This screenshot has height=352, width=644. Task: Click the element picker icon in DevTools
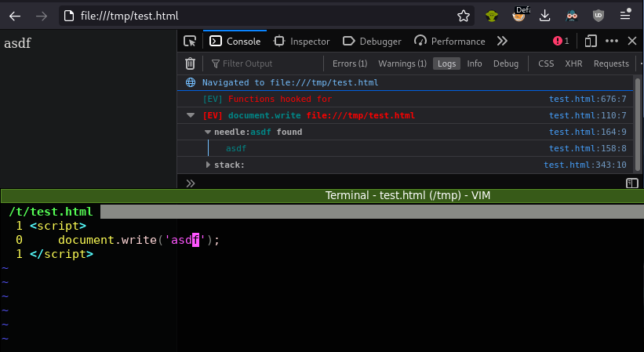coord(190,42)
